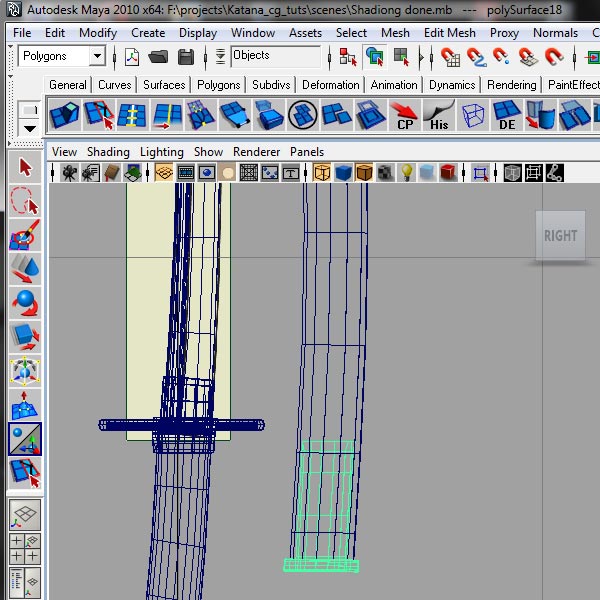Toggle select by hierarchy mode
Viewport: 600px width, 600px height.
(x=348, y=57)
